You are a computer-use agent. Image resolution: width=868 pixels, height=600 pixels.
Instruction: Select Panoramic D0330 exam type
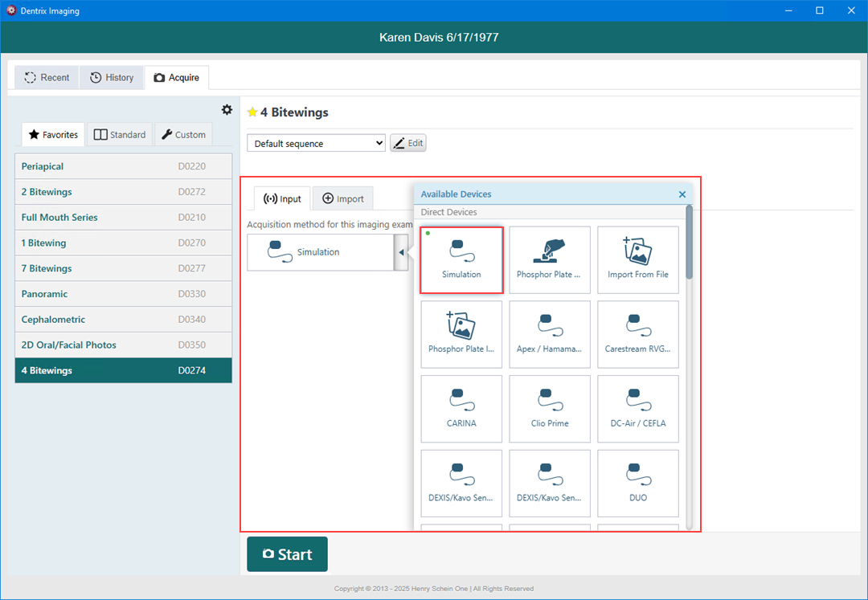coord(123,294)
